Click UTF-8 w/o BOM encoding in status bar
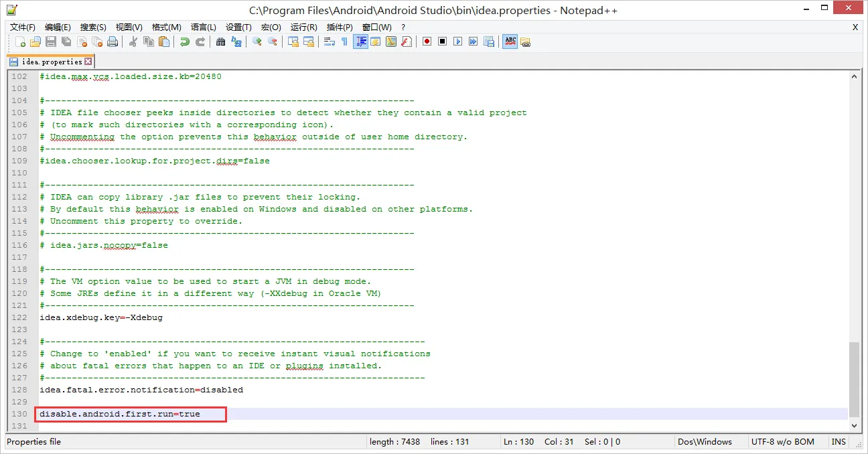This screenshot has width=868, height=454. (x=782, y=442)
